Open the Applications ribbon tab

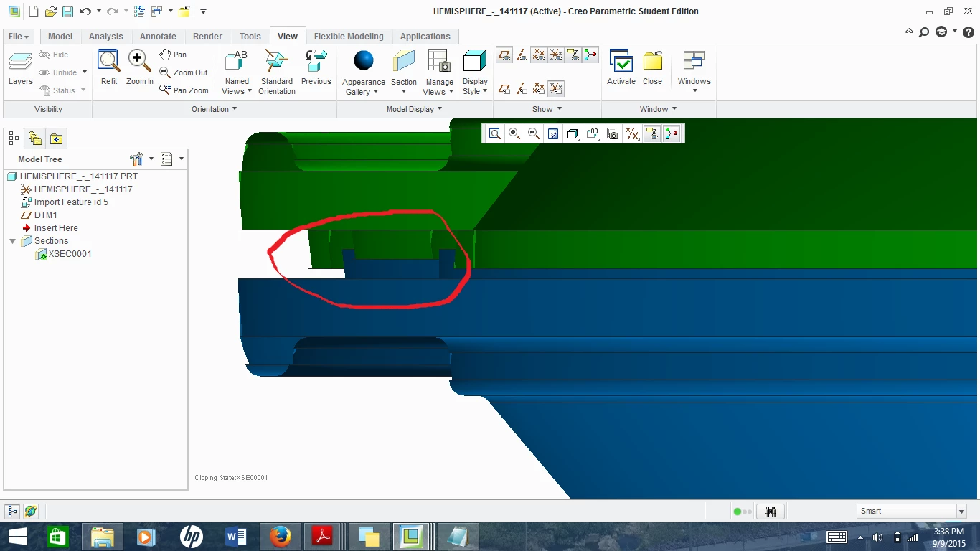pos(425,36)
